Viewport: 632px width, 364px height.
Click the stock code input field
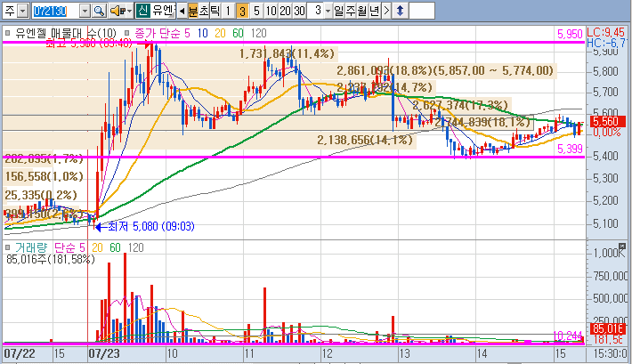[x=55, y=11]
